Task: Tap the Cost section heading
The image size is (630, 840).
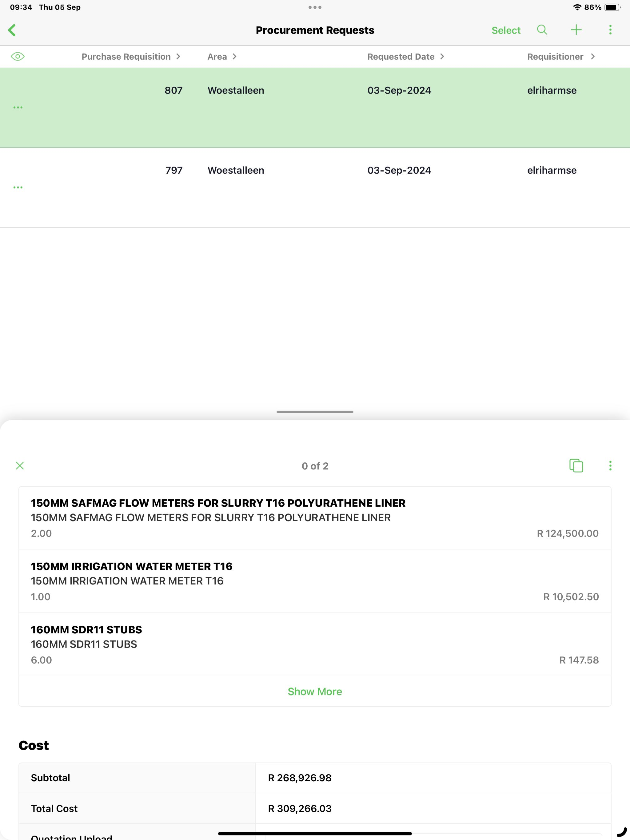Action: click(34, 745)
